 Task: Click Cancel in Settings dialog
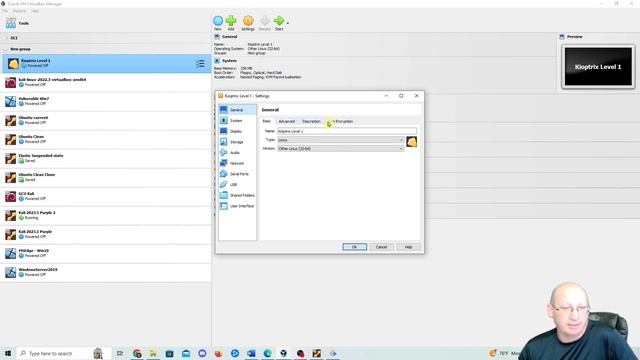click(x=381, y=247)
